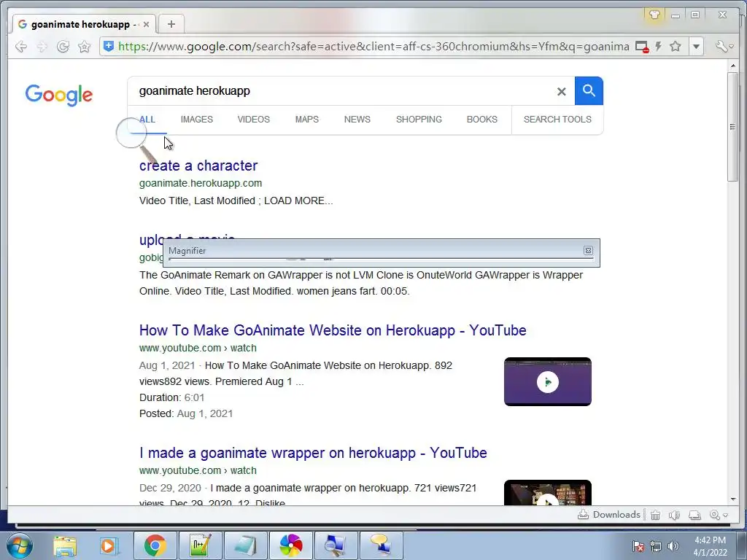The height and width of the screenshot is (560, 747).
Task: Close the Magnifier toolbar window
Action: [589, 251]
